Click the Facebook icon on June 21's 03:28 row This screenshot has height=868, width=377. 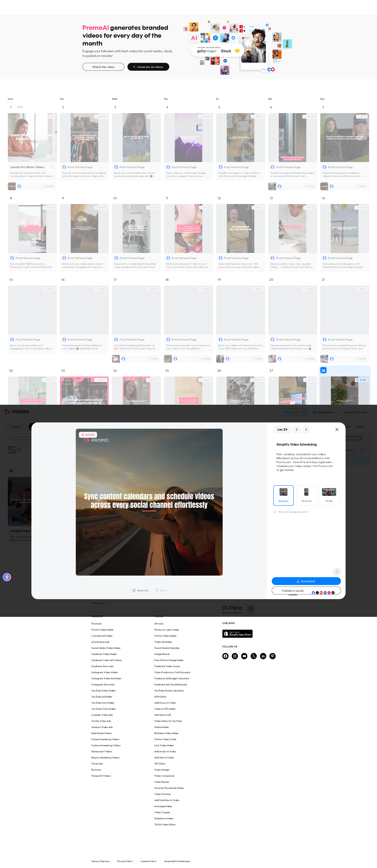[x=331, y=359]
